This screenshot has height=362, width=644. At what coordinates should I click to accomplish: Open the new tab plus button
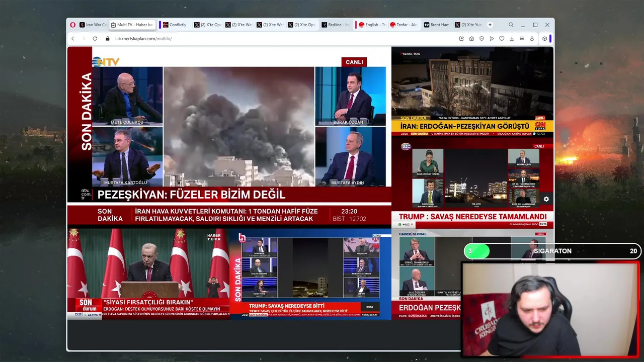click(x=490, y=25)
